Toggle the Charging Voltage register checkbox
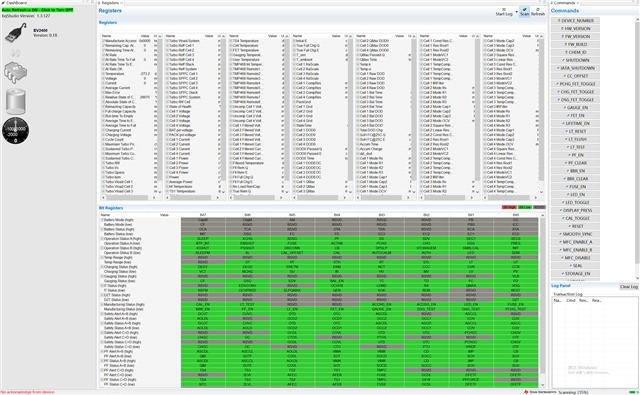This screenshot has height=395, width=640. (103, 135)
